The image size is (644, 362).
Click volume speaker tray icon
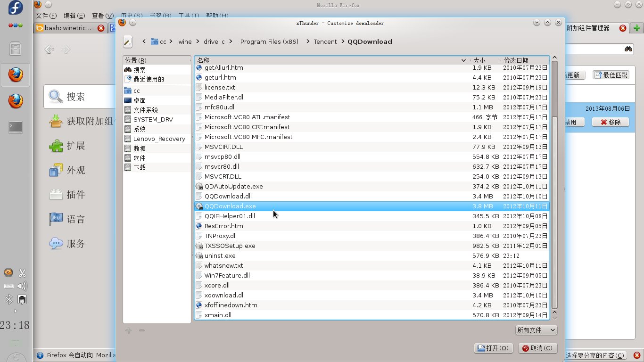coord(22,286)
